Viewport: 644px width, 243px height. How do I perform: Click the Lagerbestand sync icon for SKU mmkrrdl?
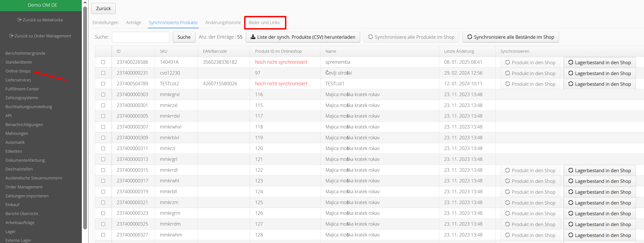pos(570,170)
